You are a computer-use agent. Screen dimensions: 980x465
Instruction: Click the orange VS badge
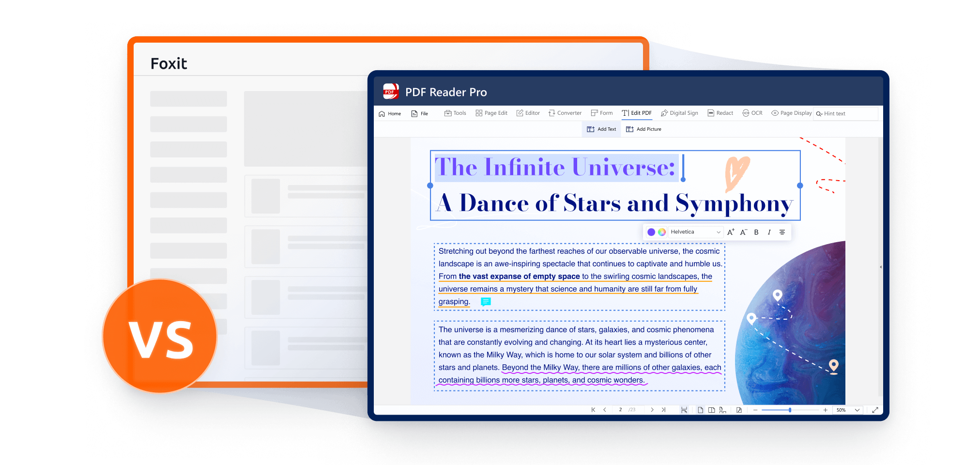[160, 336]
